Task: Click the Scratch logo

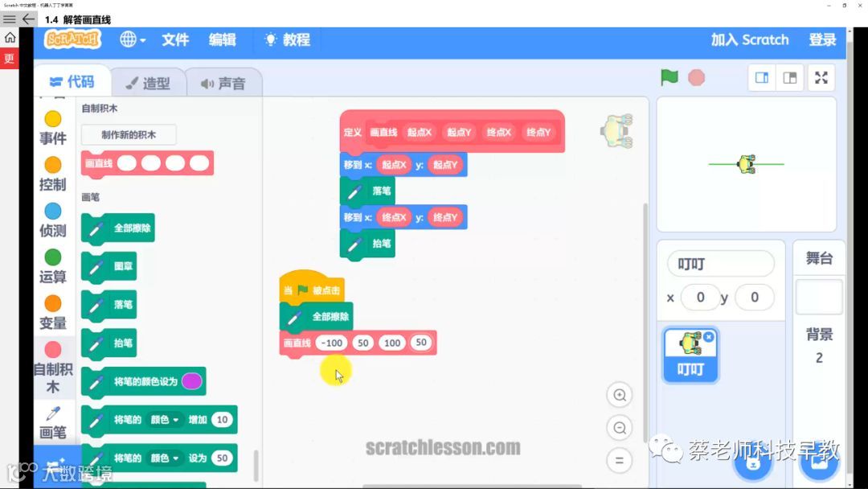Action: 72,39
